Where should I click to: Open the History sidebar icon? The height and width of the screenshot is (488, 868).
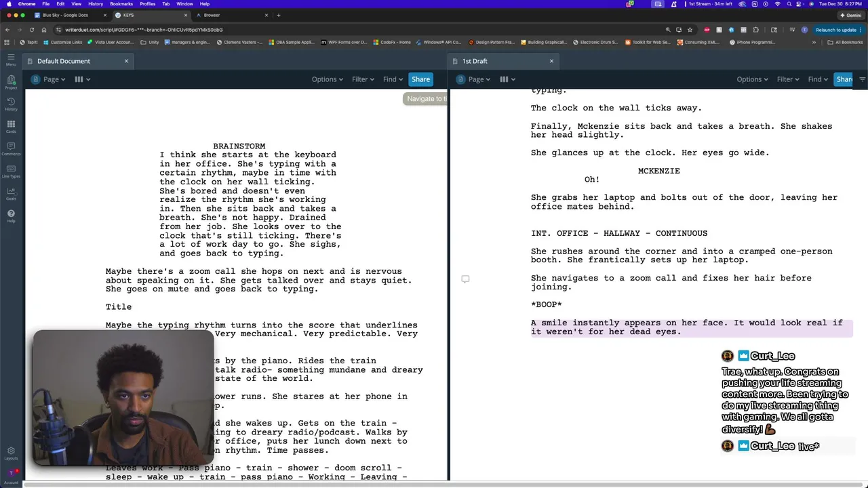click(x=11, y=104)
